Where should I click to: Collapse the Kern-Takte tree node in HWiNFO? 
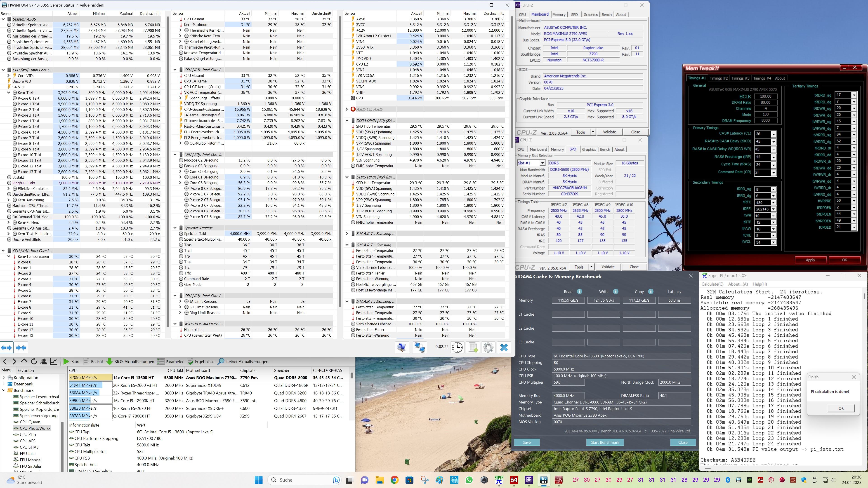click(9, 93)
